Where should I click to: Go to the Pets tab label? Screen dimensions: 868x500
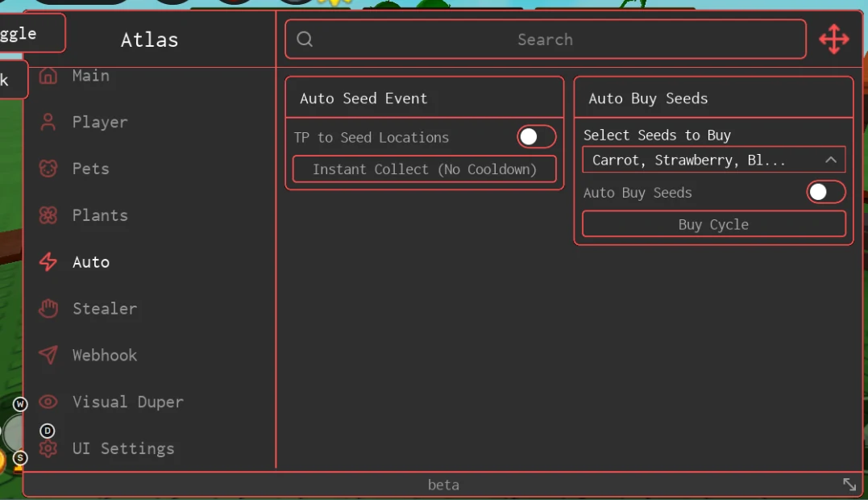[91, 169]
